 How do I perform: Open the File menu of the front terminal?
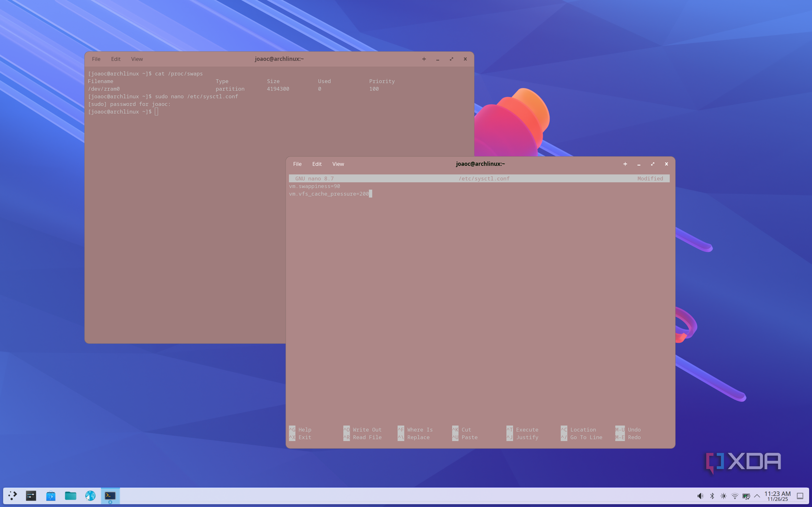pyautogui.click(x=297, y=164)
